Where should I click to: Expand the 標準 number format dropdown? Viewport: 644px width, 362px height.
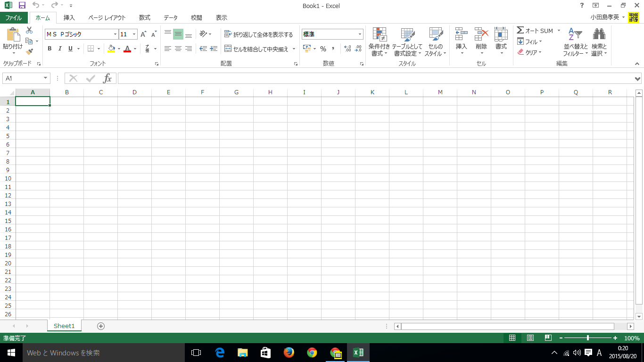(x=360, y=34)
